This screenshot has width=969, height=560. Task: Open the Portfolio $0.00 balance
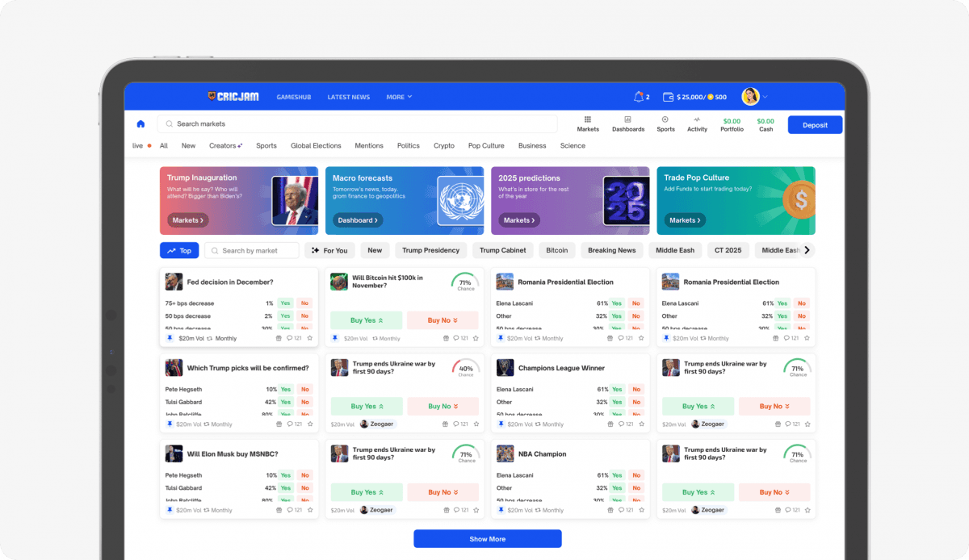coord(732,124)
